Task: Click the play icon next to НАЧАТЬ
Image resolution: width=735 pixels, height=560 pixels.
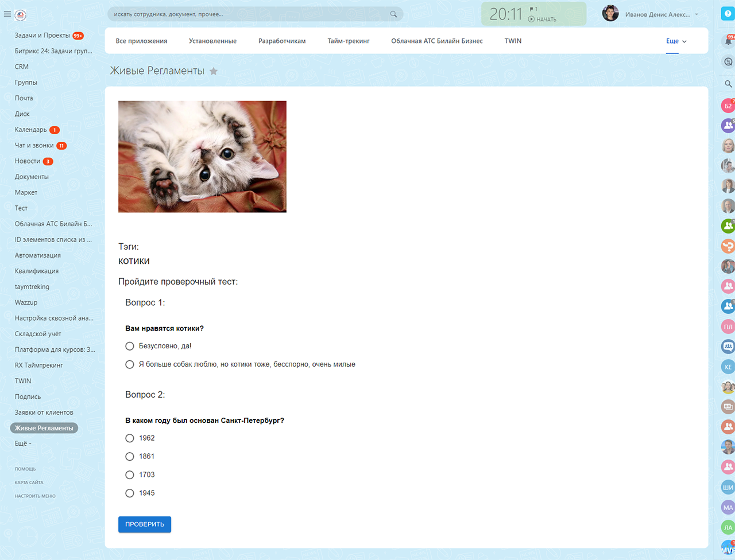Action: click(x=531, y=20)
